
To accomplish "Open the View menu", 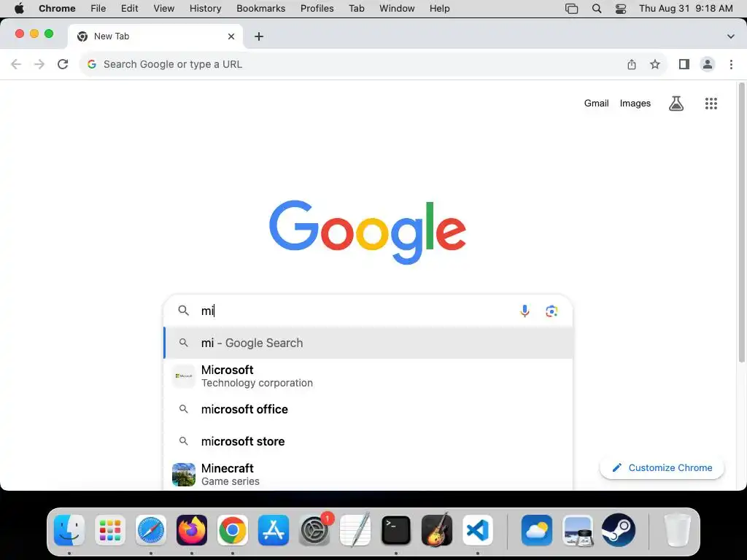I will [x=164, y=9].
